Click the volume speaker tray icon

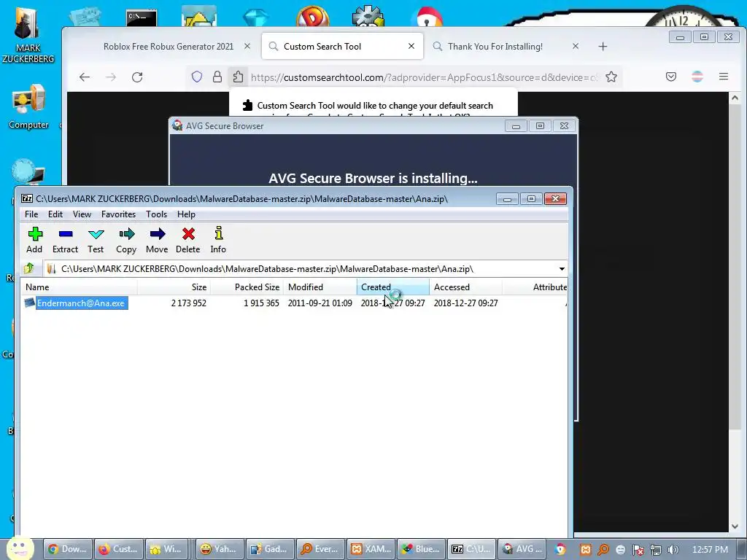[673, 550]
